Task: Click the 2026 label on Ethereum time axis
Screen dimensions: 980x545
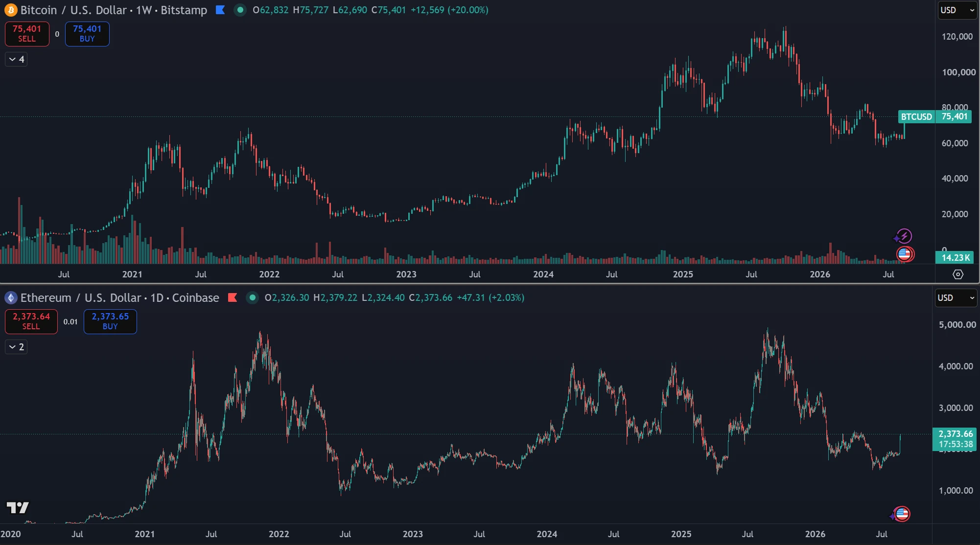Action: pyautogui.click(x=815, y=534)
